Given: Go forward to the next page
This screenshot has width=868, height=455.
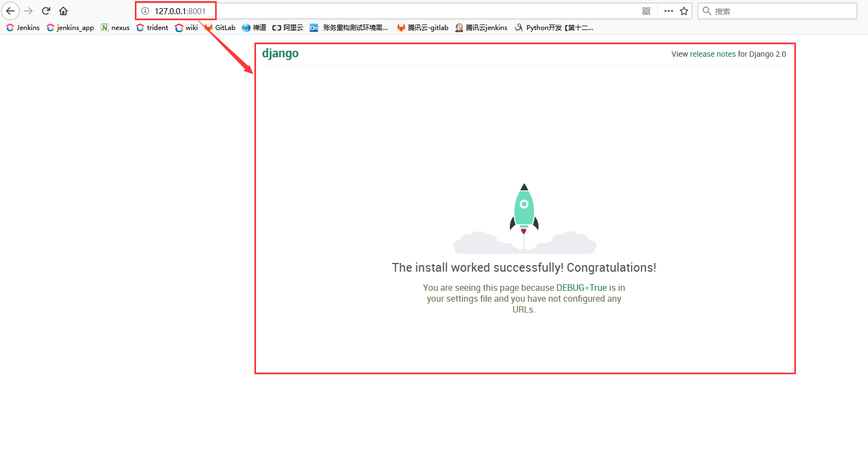Looking at the screenshot, I should (28, 11).
